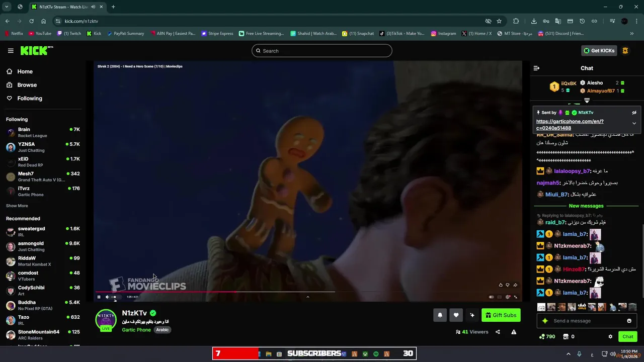The width and height of the screenshot is (644, 362).
Task: Open video player settings gear
Action: coord(508,297)
